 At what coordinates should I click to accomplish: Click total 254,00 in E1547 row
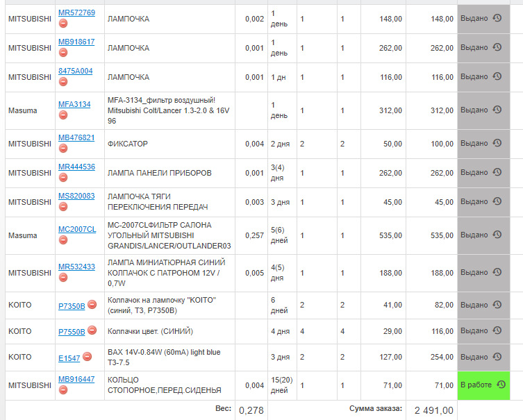[442, 357]
